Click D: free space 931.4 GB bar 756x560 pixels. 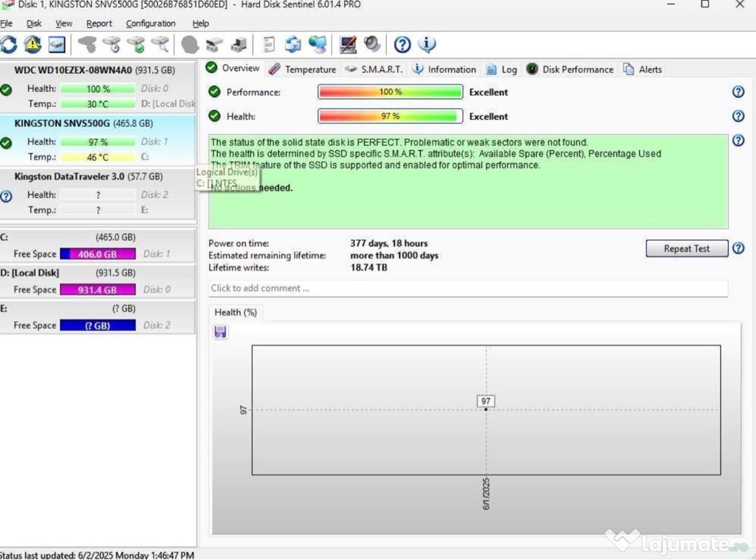[x=98, y=290]
